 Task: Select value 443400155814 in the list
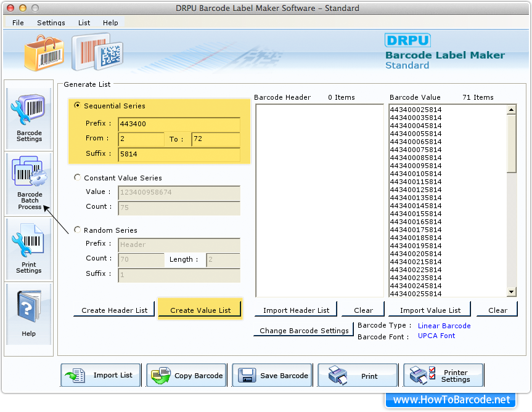point(415,214)
